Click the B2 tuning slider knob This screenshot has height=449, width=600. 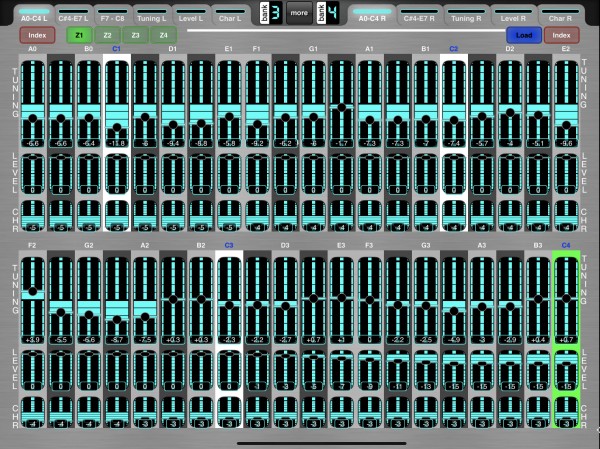click(201, 299)
